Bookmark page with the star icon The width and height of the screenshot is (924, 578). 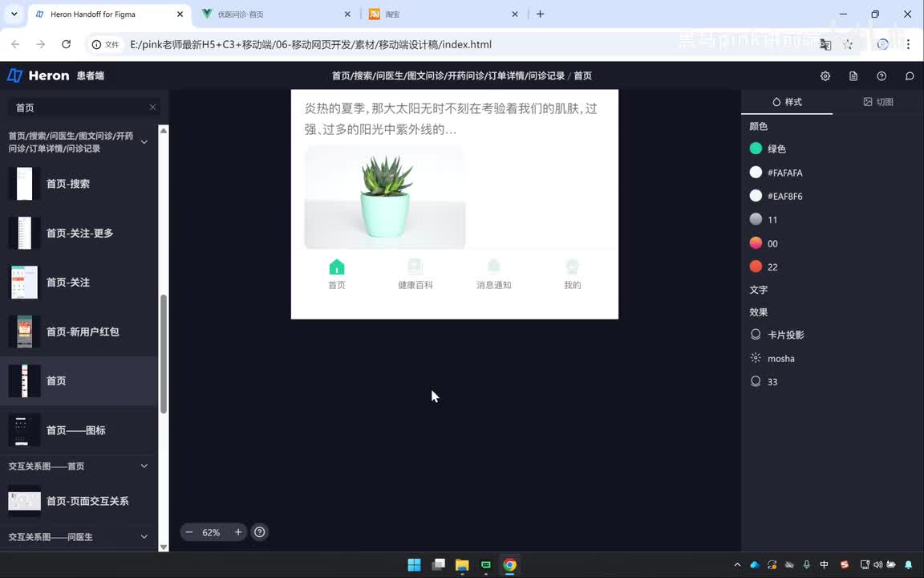pyautogui.click(x=848, y=44)
